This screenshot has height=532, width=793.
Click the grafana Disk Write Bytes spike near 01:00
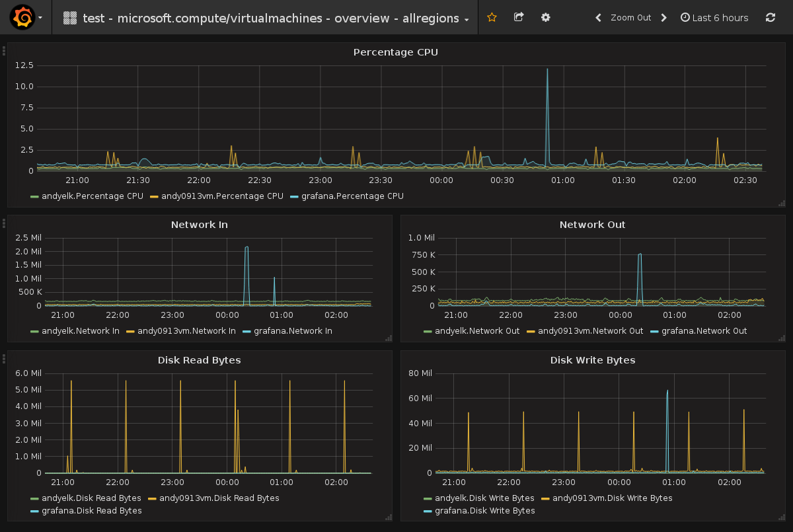[667, 391]
